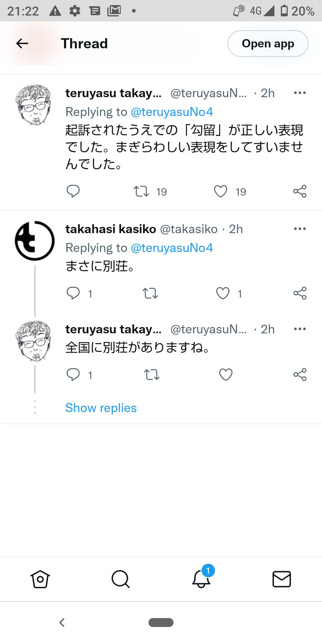Click Show replies link
Viewport: 322px width, 644px height.
(101, 408)
